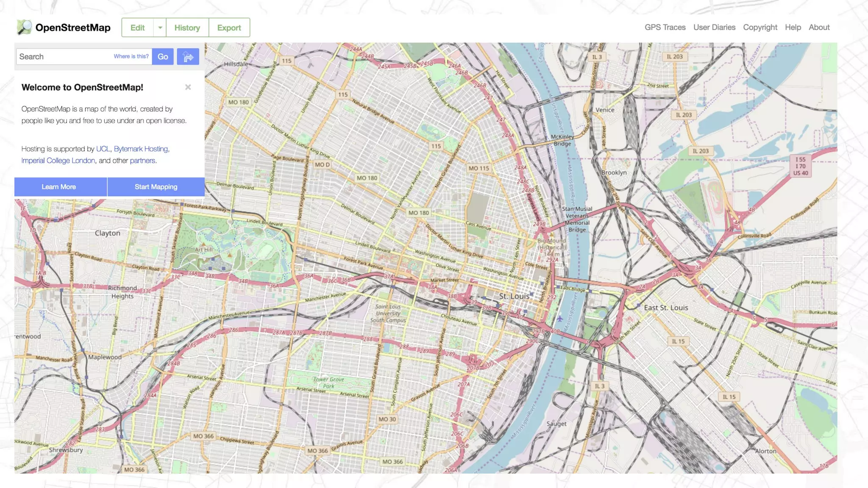The height and width of the screenshot is (488, 868).
Task: Click the 'Where is this?' link
Action: coord(131,56)
